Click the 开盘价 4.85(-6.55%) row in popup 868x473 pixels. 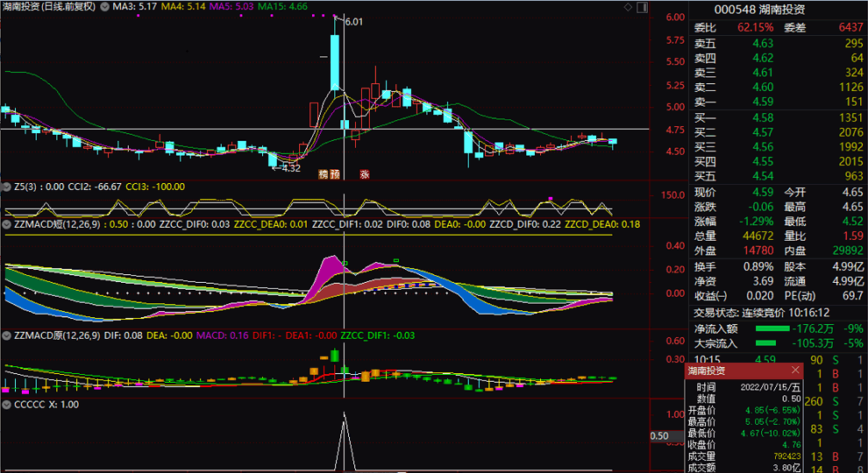[x=744, y=411]
